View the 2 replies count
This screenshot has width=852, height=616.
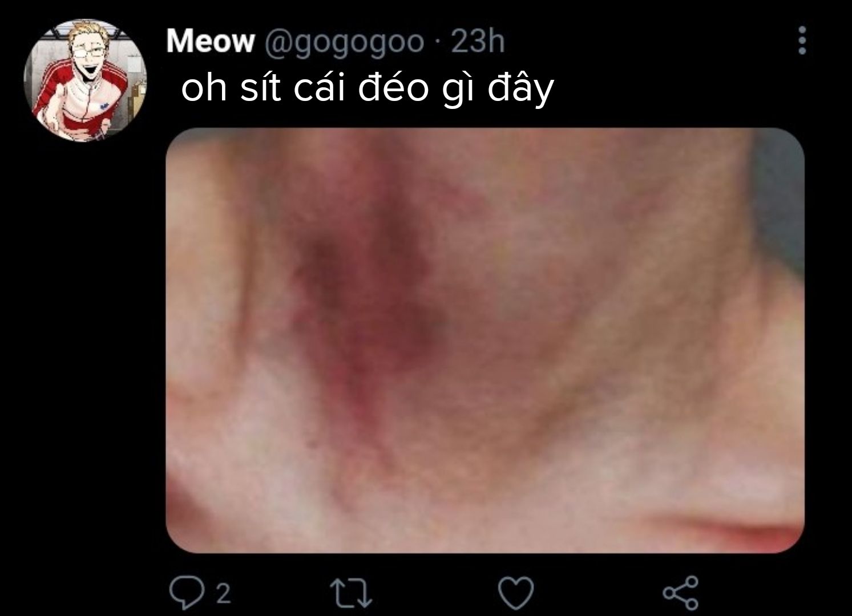[223, 594]
